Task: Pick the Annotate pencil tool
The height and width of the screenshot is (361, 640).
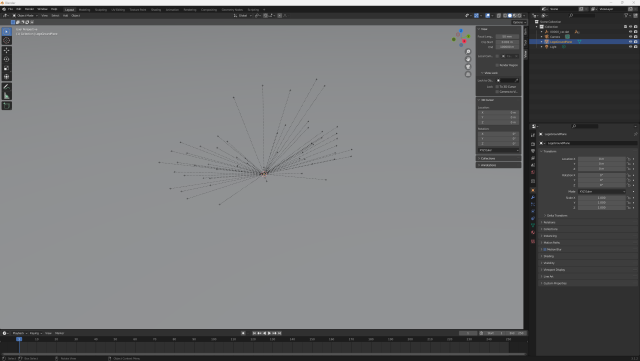Action: tap(7, 87)
